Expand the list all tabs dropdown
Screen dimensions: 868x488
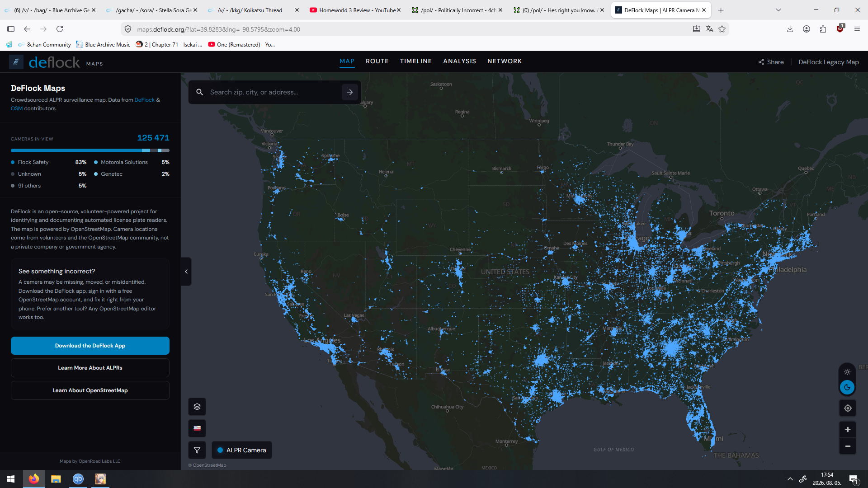click(778, 10)
